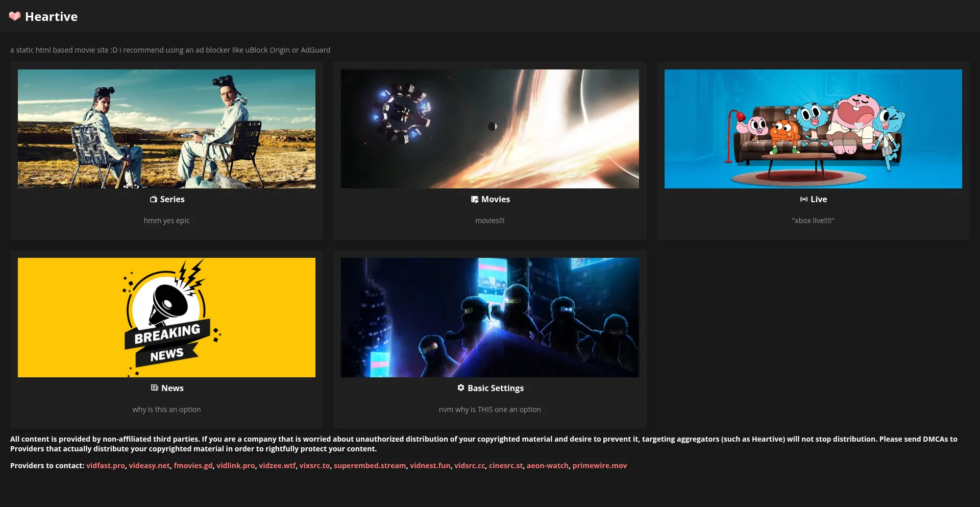Click the gear icon beside Basic Settings
Viewport: 980px width, 507px height.
pyautogui.click(x=461, y=388)
